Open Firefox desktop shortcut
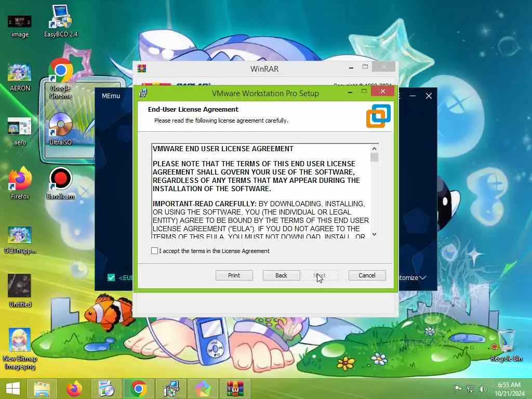Viewport: 532px width, 399px height. pos(20,183)
